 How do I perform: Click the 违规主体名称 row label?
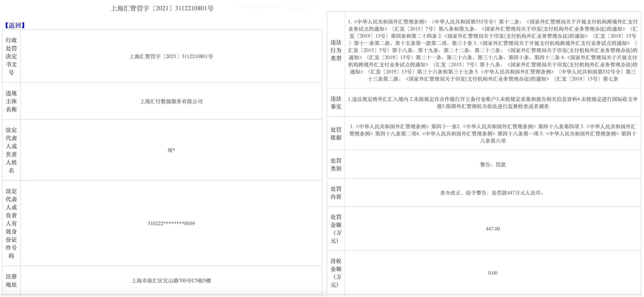tap(11, 101)
